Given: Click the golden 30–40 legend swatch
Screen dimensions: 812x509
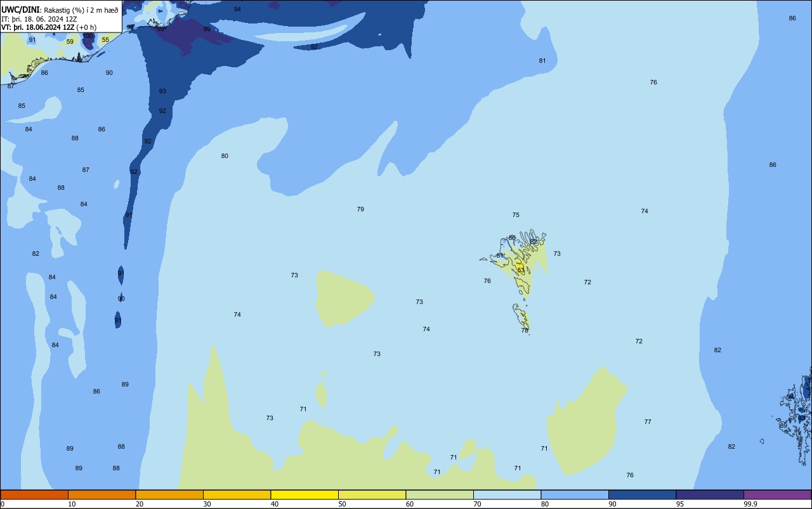Looking at the screenshot, I should 237,494.
